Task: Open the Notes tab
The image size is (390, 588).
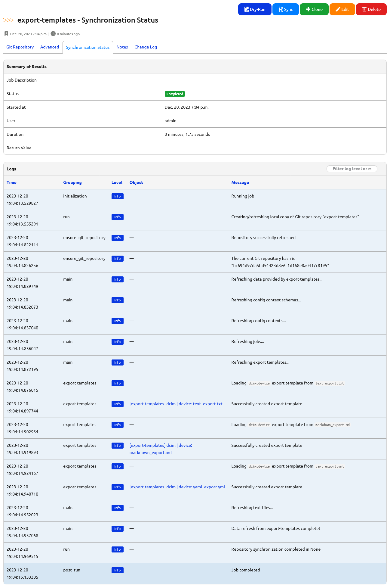Action: 122,47
